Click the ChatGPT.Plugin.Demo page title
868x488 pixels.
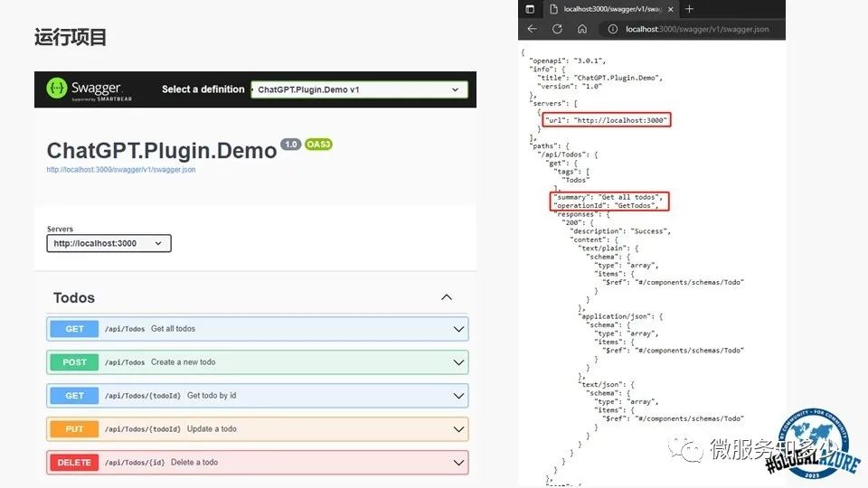[x=162, y=151]
